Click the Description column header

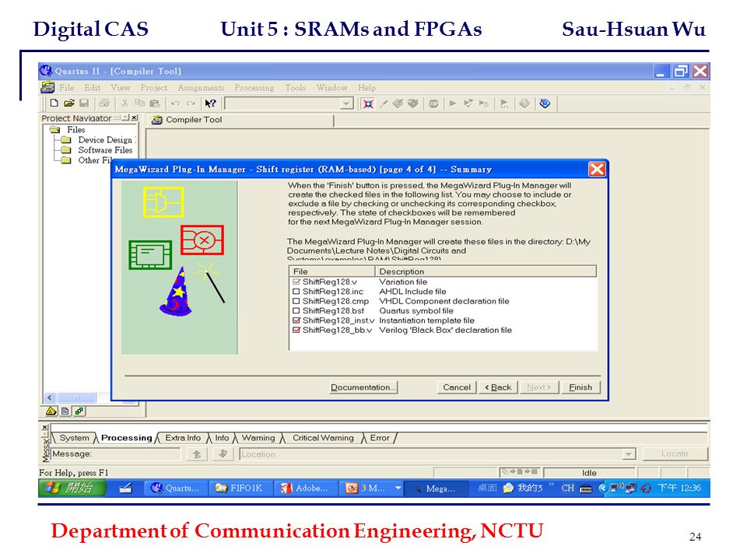pos(486,271)
